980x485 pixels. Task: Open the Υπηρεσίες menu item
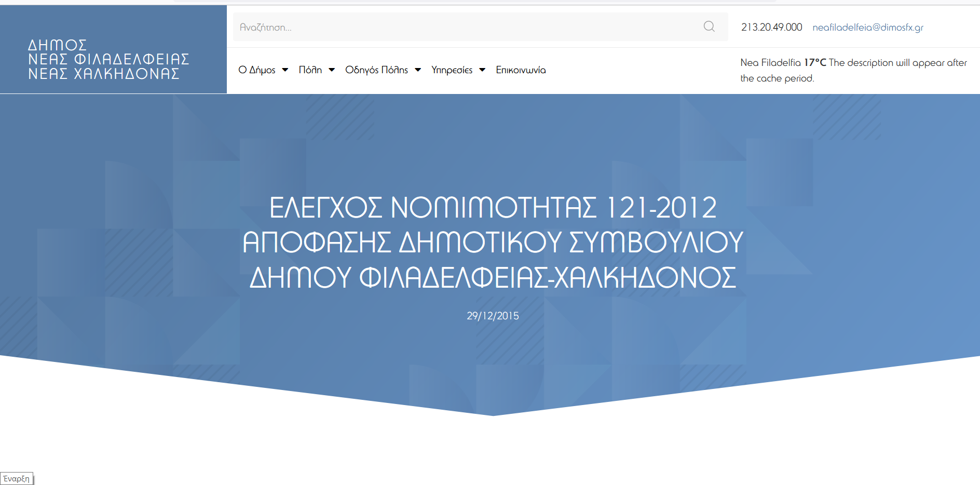tap(452, 70)
